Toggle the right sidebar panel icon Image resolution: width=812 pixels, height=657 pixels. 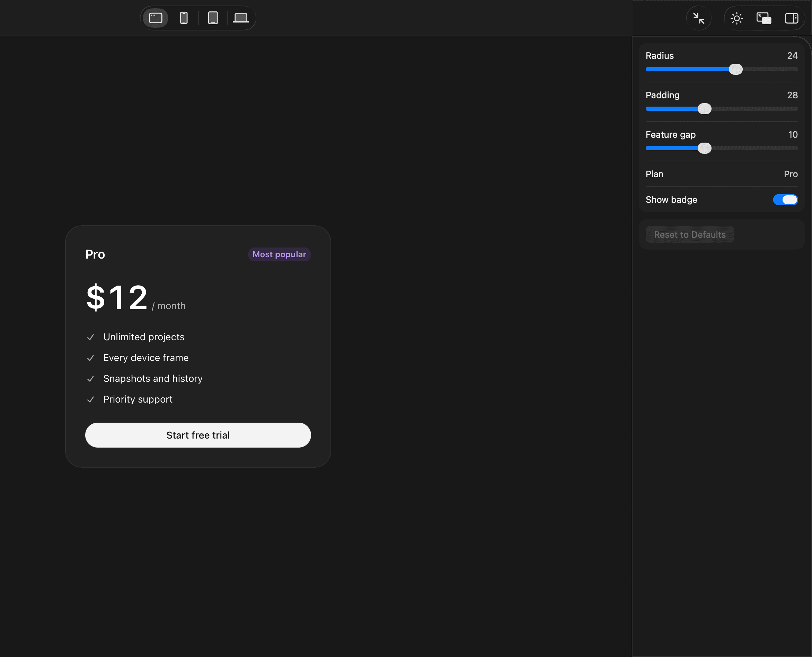point(792,18)
